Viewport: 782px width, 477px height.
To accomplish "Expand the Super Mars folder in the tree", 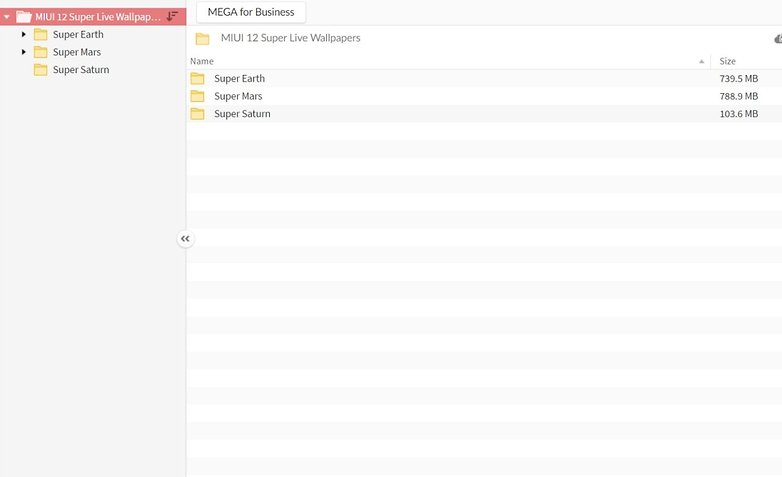I will 23,52.
